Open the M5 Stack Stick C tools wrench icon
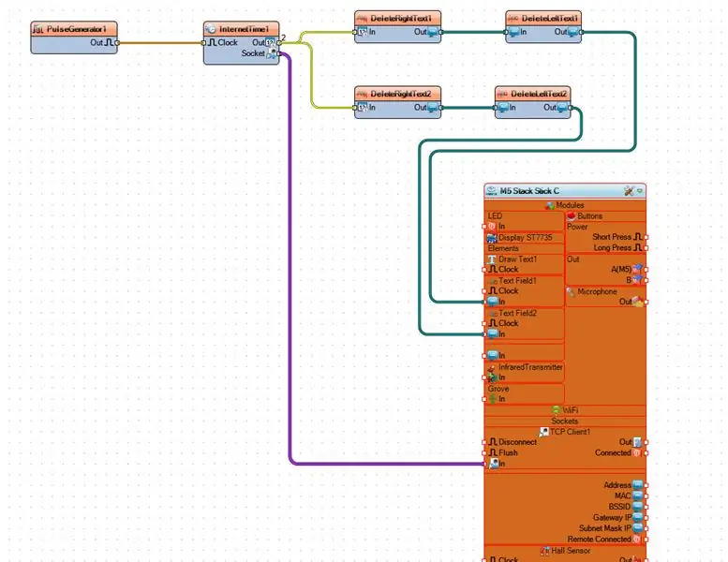Image resolution: width=728 pixels, height=562 pixels. pyautogui.click(x=629, y=191)
